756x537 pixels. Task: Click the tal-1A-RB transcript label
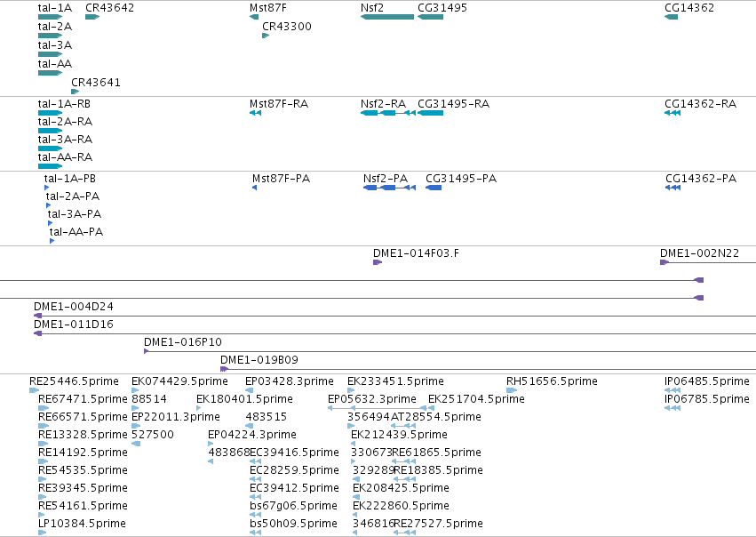point(64,104)
